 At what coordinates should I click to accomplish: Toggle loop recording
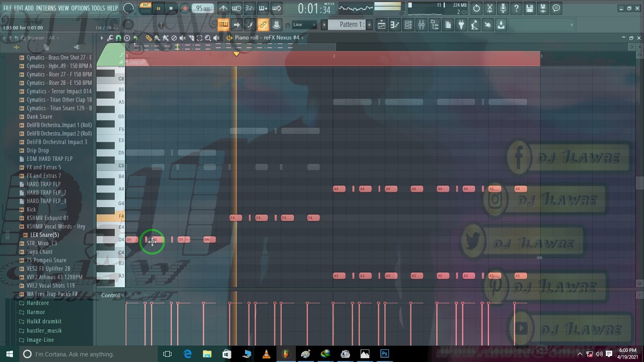coord(276,9)
